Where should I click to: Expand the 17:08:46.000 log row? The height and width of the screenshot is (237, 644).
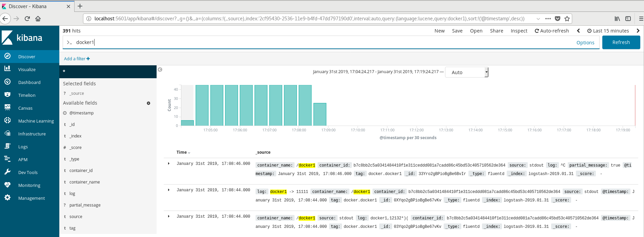pyautogui.click(x=169, y=164)
